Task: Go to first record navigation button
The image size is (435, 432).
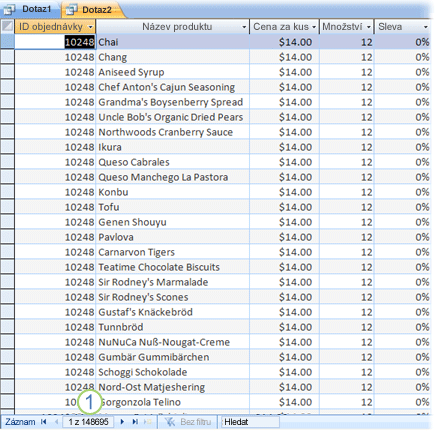Action: (44, 422)
